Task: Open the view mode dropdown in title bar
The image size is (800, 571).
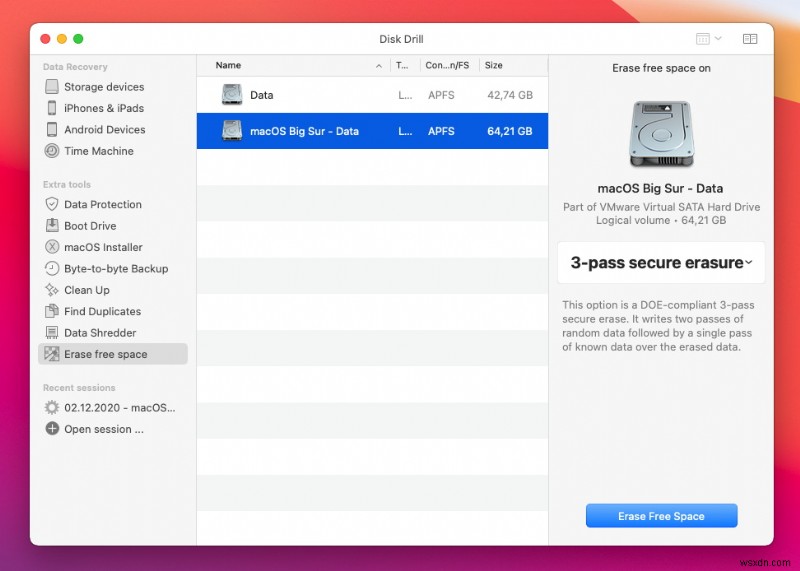Action: click(709, 39)
